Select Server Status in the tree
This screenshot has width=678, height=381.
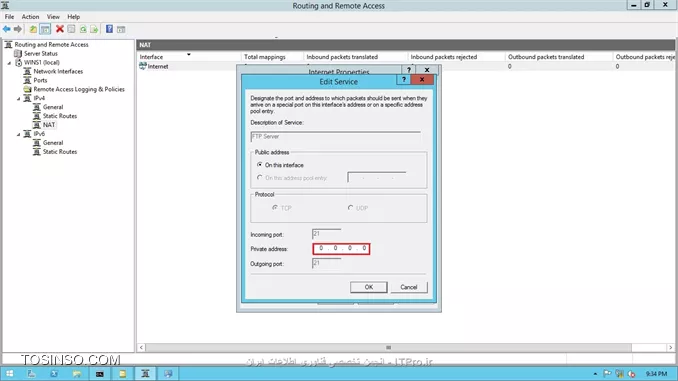[x=41, y=53]
